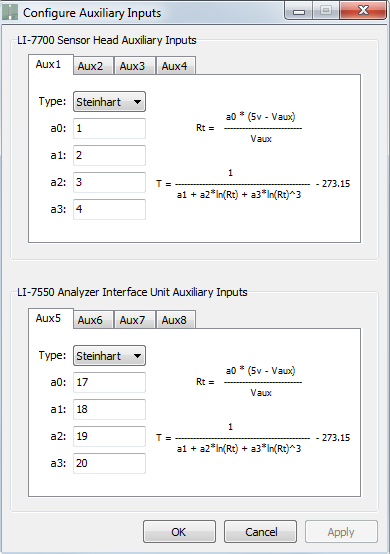This screenshot has width=390, height=554.
Task: Click the a0 field containing 17
Action: click(x=109, y=382)
